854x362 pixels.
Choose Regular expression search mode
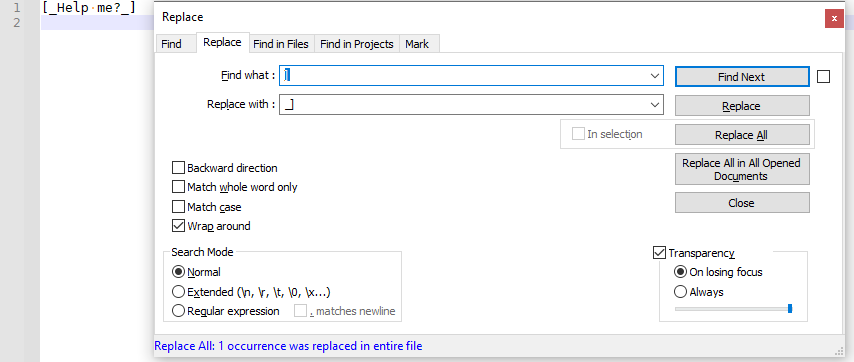pyautogui.click(x=178, y=311)
